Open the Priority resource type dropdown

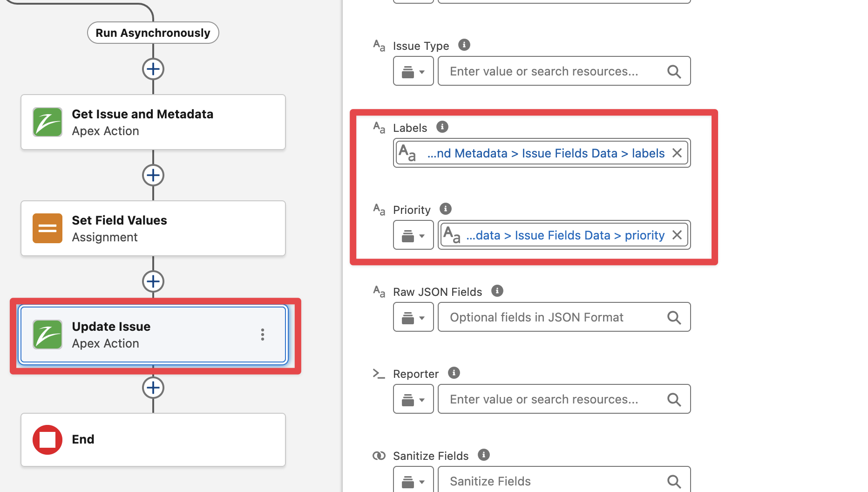(413, 235)
